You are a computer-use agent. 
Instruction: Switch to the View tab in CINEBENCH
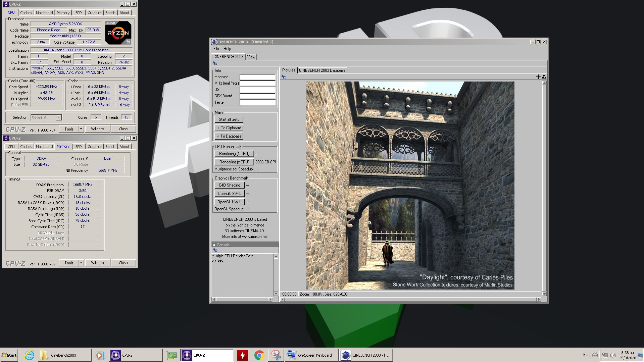click(251, 57)
